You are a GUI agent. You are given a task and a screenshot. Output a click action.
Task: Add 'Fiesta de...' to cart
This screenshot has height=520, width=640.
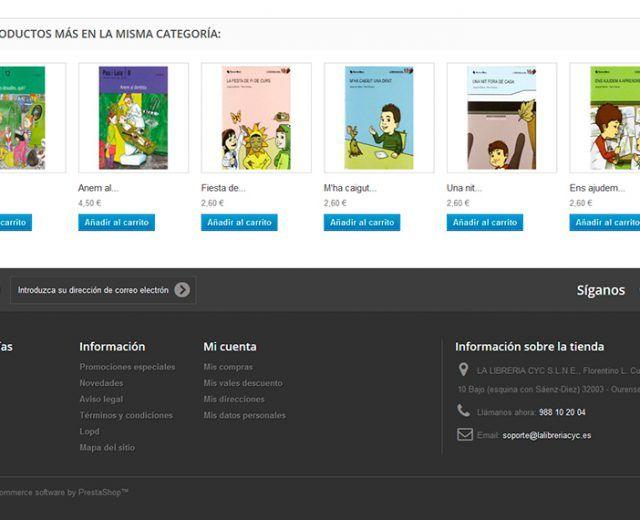pyautogui.click(x=239, y=222)
